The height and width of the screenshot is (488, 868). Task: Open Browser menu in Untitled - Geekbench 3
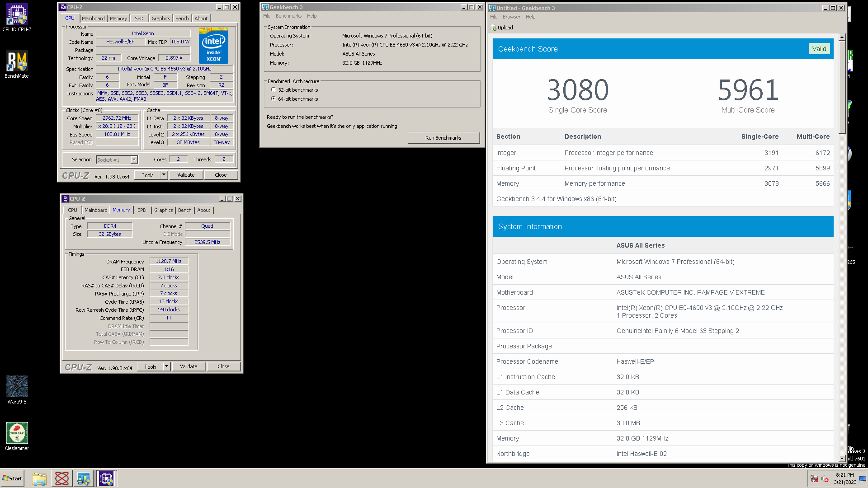[x=511, y=17]
